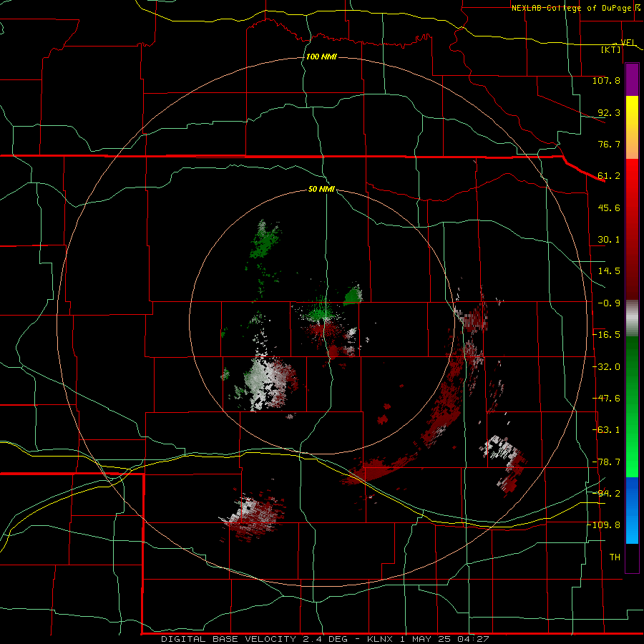Pick the blue segment of the velocity color bar

(632, 510)
